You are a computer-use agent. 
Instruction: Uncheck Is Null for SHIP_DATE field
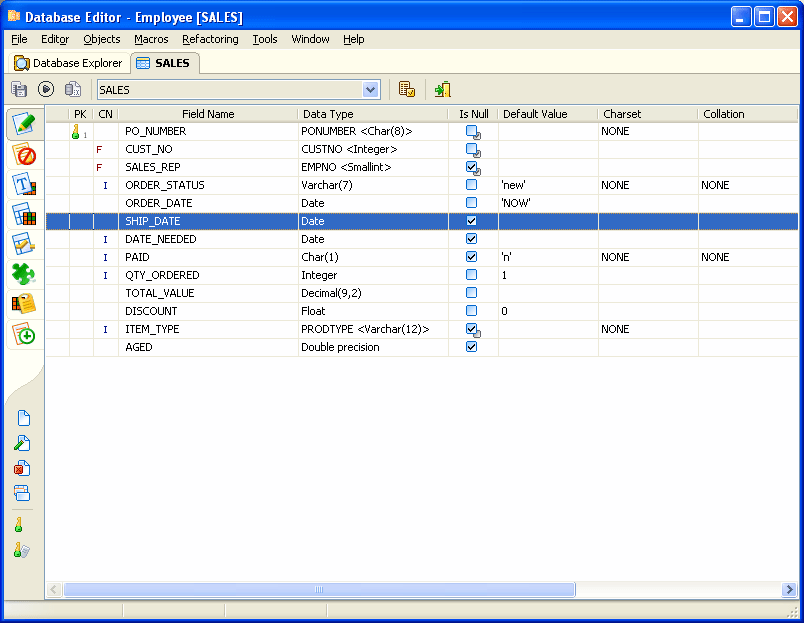click(472, 221)
